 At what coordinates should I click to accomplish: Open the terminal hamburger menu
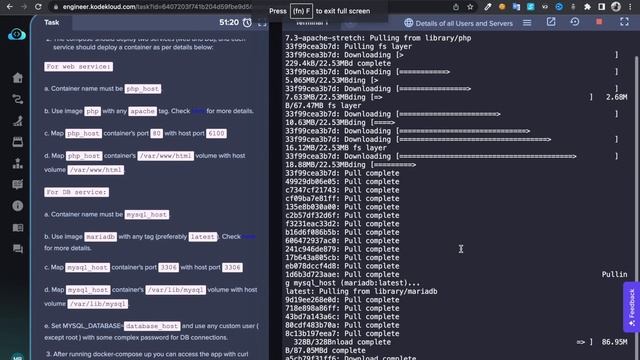pos(527,23)
